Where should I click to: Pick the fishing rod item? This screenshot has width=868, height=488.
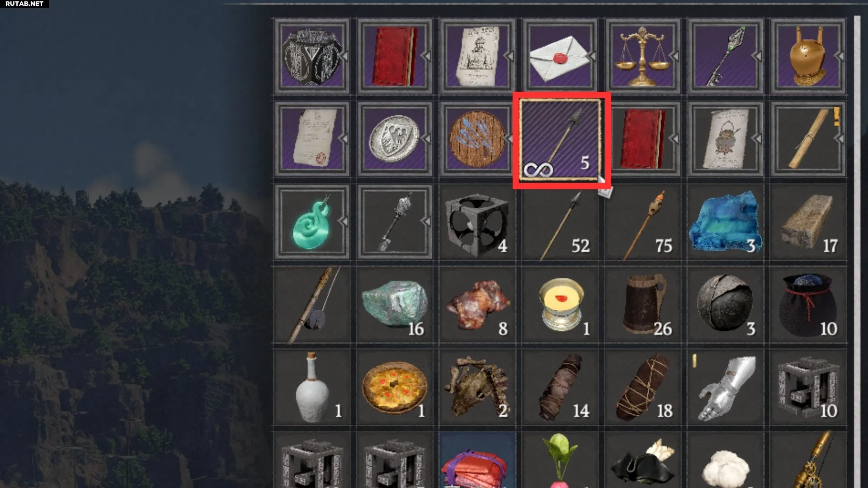tap(312, 305)
